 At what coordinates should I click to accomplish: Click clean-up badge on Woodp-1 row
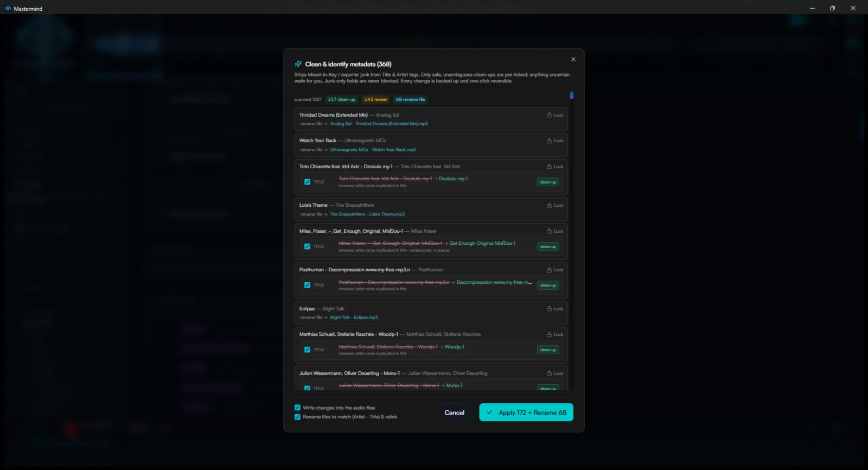(x=548, y=350)
